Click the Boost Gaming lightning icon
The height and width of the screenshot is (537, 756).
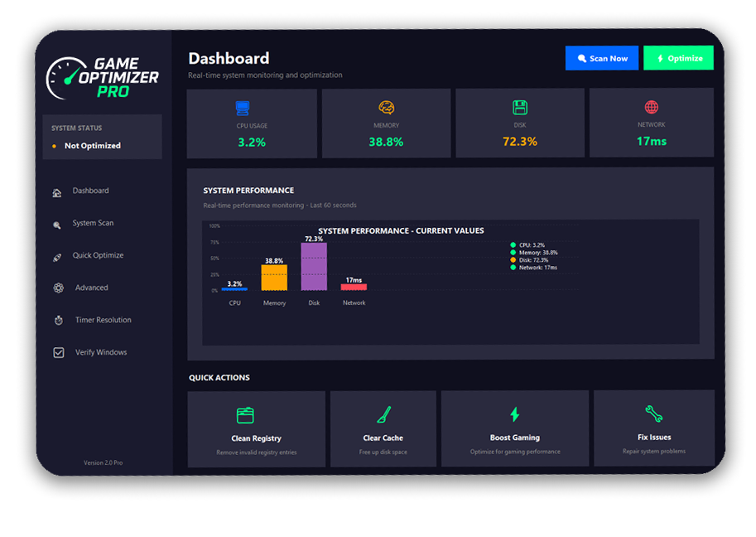click(514, 414)
